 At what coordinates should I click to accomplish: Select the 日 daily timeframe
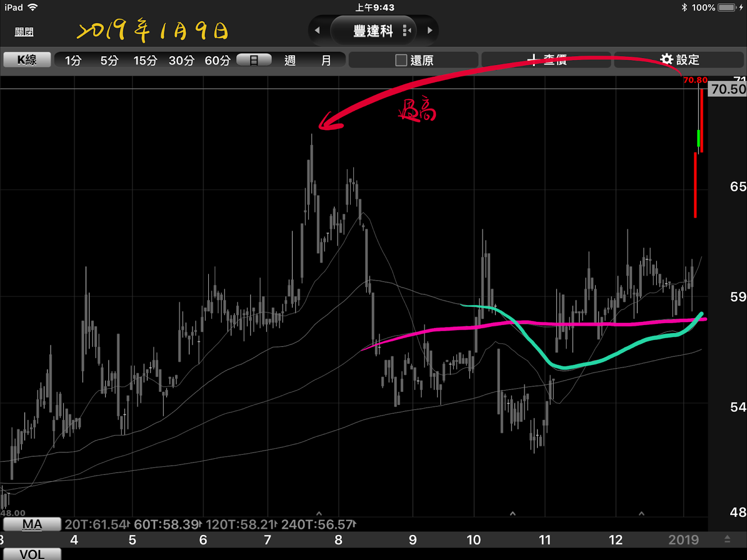pos(254,60)
